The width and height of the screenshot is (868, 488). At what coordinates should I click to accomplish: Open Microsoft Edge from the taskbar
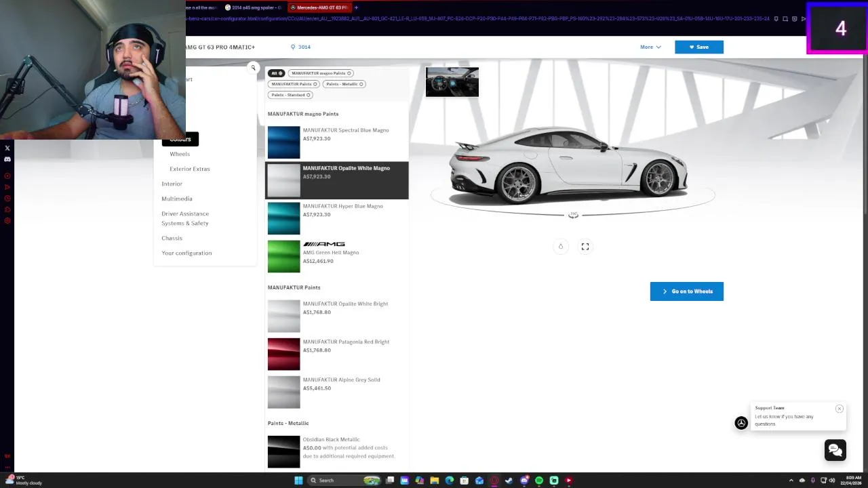[450, 481]
